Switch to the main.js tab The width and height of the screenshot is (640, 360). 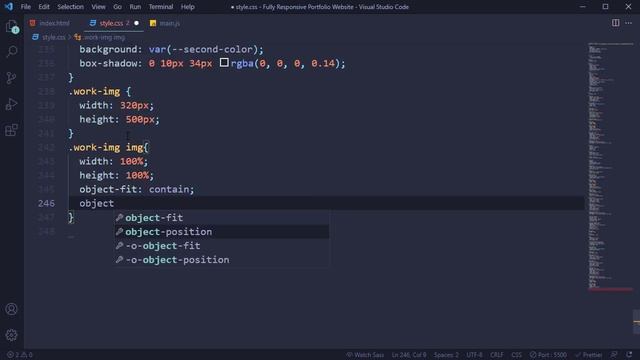[x=165, y=23]
